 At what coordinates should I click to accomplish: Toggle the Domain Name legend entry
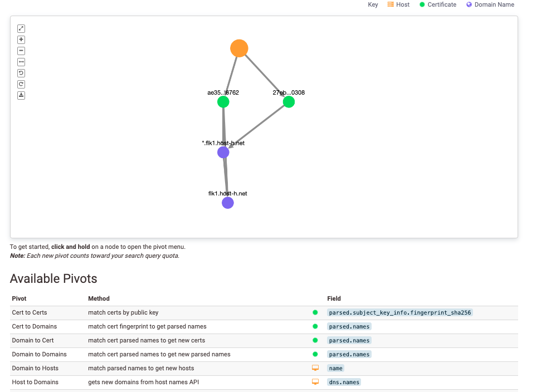tap(490, 4)
